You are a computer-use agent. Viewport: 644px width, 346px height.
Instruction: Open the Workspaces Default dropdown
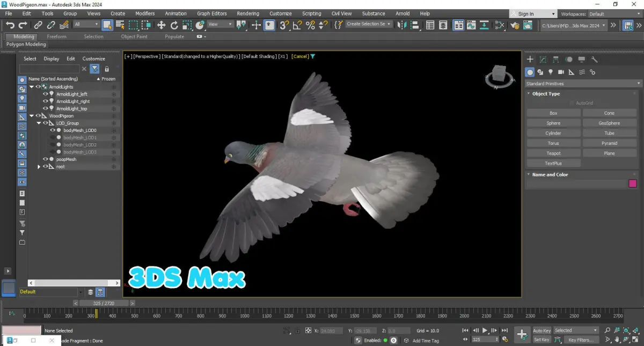tap(614, 14)
